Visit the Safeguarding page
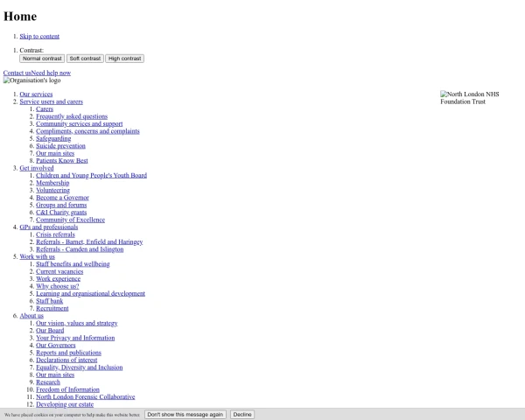The height and width of the screenshot is (420, 525). (x=53, y=138)
